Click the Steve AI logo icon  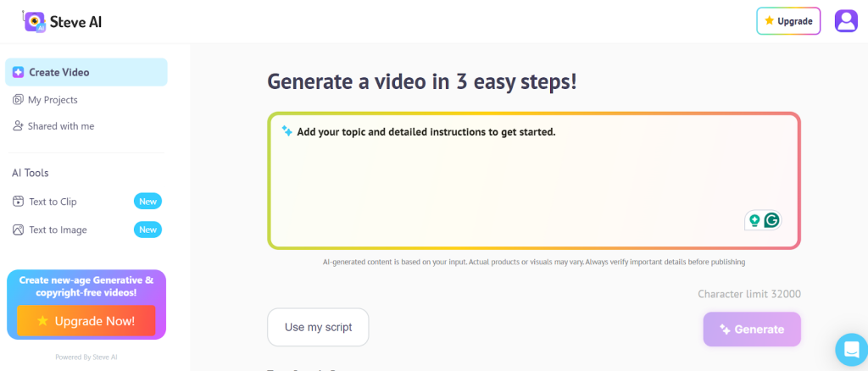35,20
